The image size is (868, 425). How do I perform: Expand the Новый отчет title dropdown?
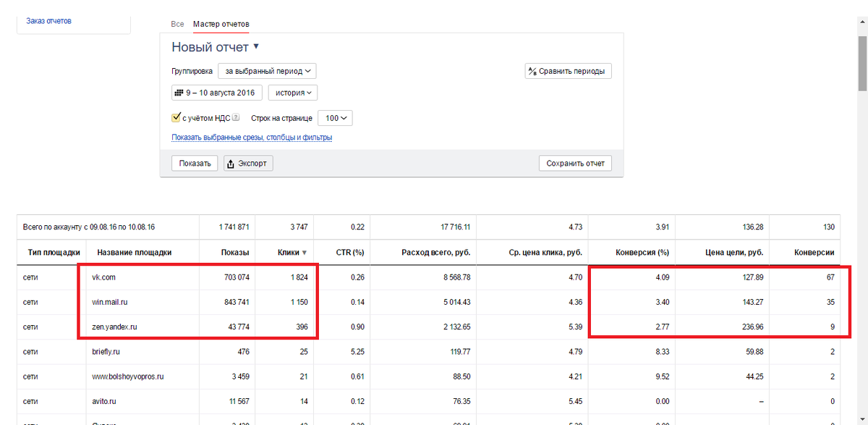tap(215, 47)
